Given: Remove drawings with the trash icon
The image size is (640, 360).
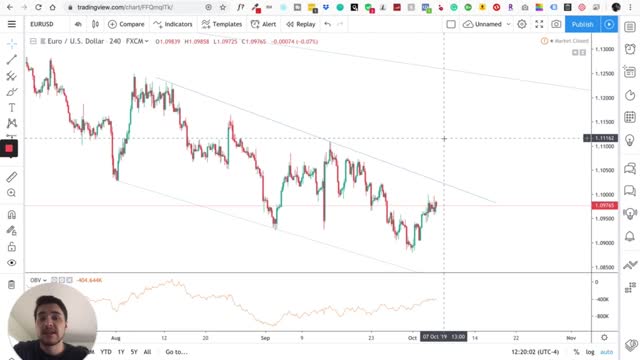Looking at the screenshot, I should (11, 284).
